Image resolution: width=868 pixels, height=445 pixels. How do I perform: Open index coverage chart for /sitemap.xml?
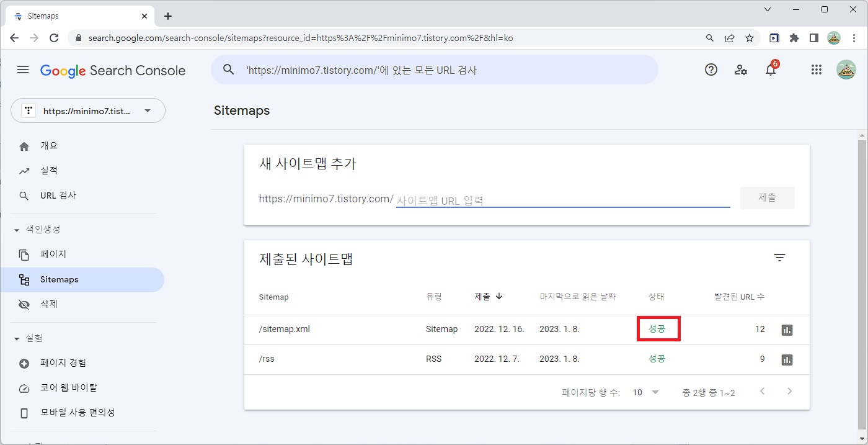(787, 330)
